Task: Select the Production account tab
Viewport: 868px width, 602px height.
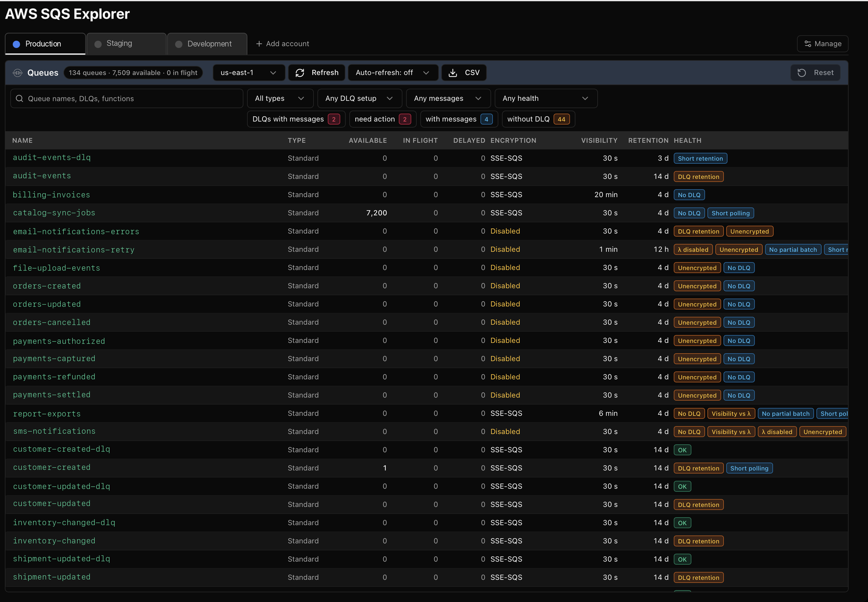Action: tap(45, 44)
